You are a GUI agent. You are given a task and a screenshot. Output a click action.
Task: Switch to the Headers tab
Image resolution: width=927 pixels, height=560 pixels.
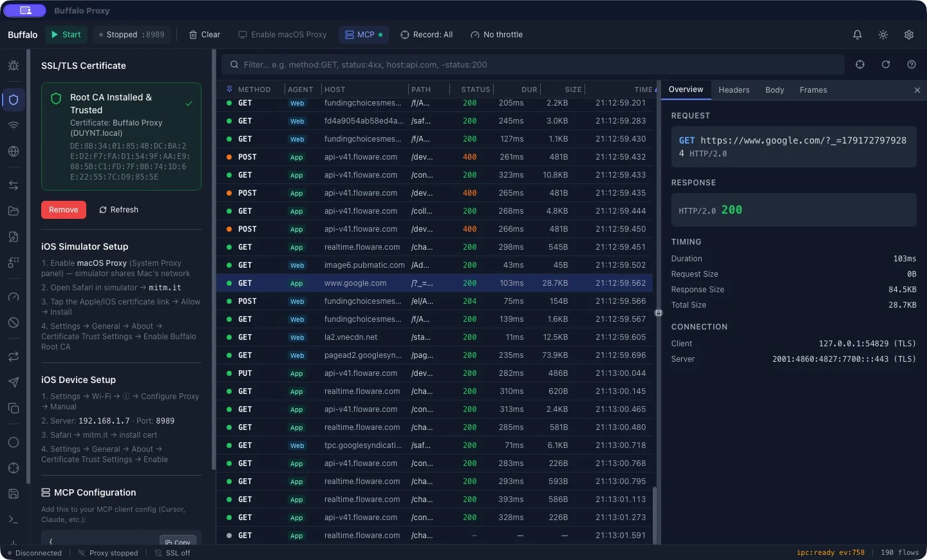[x=734, y=90]
